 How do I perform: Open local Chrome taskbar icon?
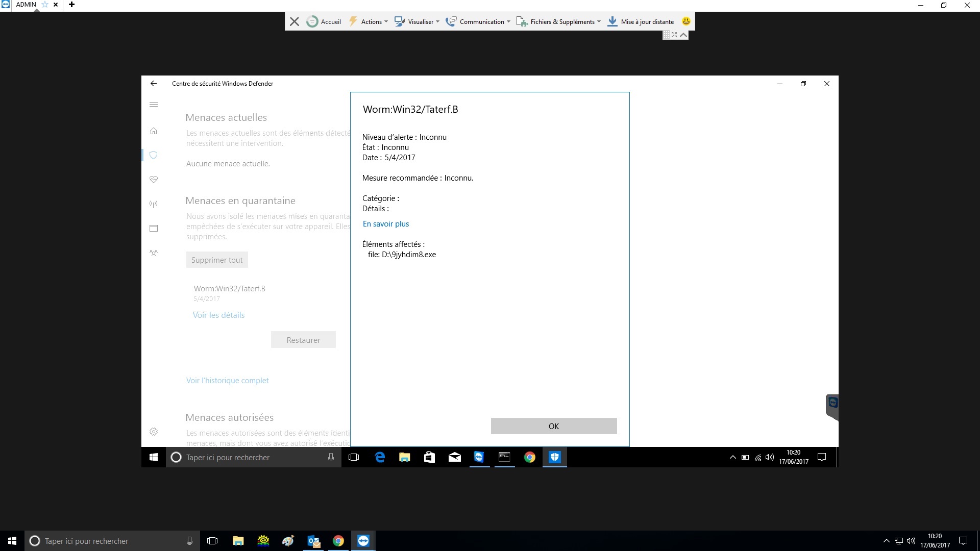pyautogui.click(x=338, y=541)
